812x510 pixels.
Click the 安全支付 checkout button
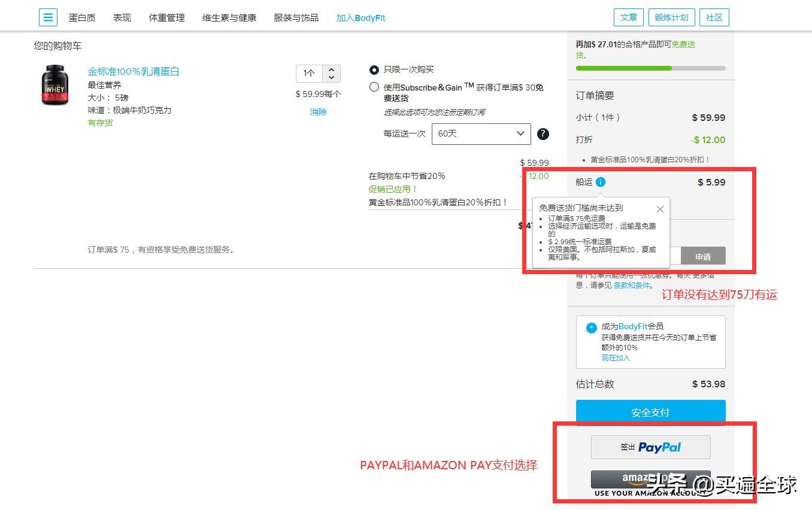tap(650, 412)
